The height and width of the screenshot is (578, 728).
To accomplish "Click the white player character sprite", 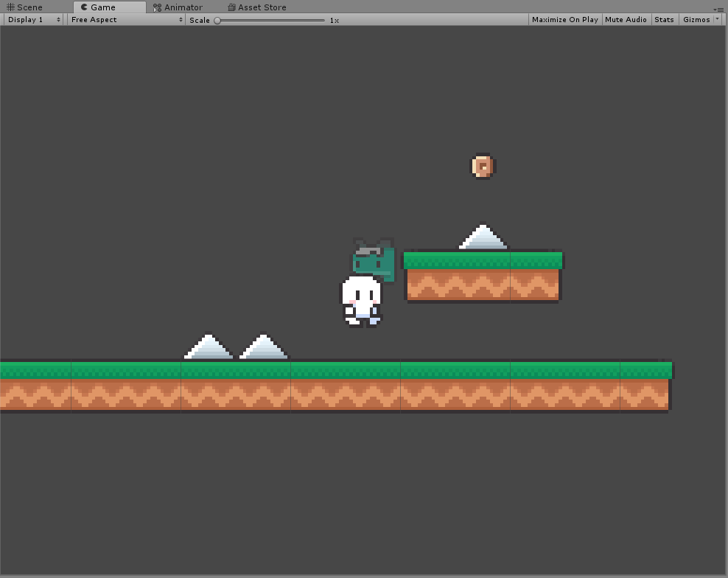I will pyautogui.click(x=362, y=302).
